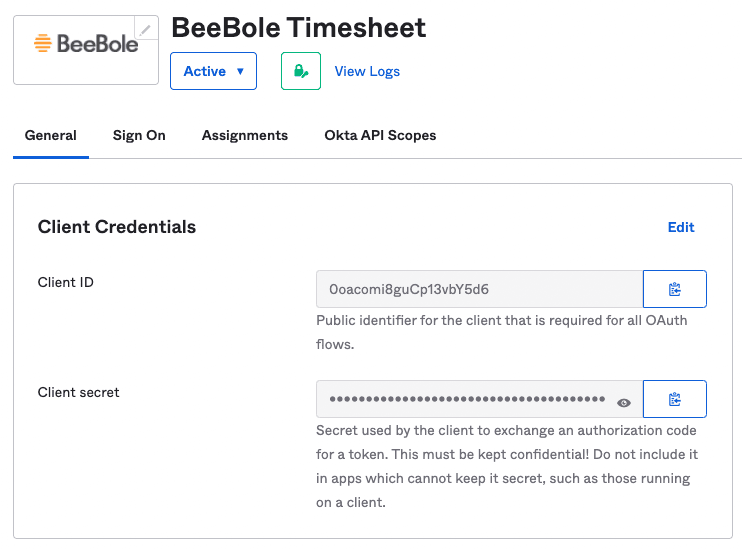This screenshot has width=742, height=549.
Task: Click the BeeBole logo thumbnail
Action: 85,45
